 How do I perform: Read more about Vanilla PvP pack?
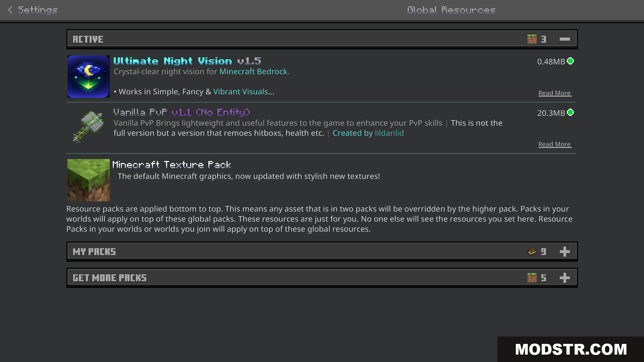point(555,144)
